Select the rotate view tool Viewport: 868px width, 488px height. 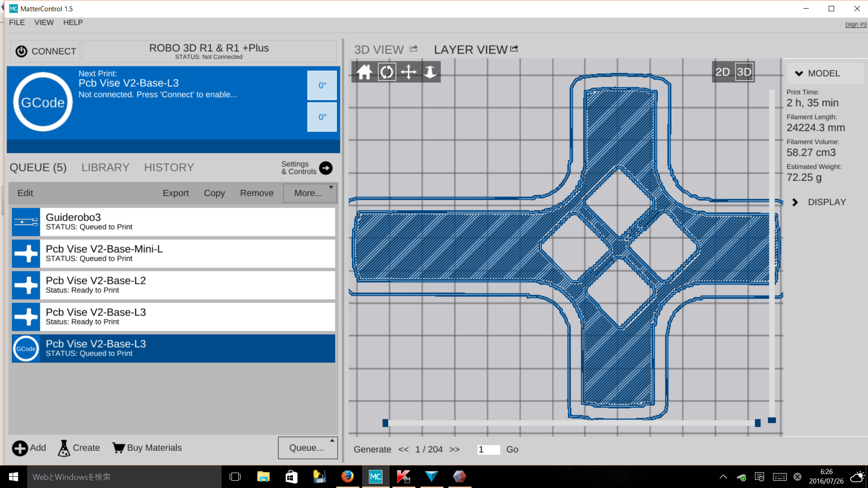tap(387, 72)
